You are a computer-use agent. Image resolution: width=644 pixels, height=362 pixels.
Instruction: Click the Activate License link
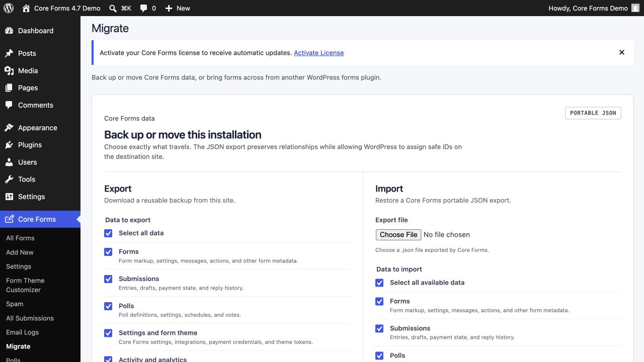(x=319, y=53)
